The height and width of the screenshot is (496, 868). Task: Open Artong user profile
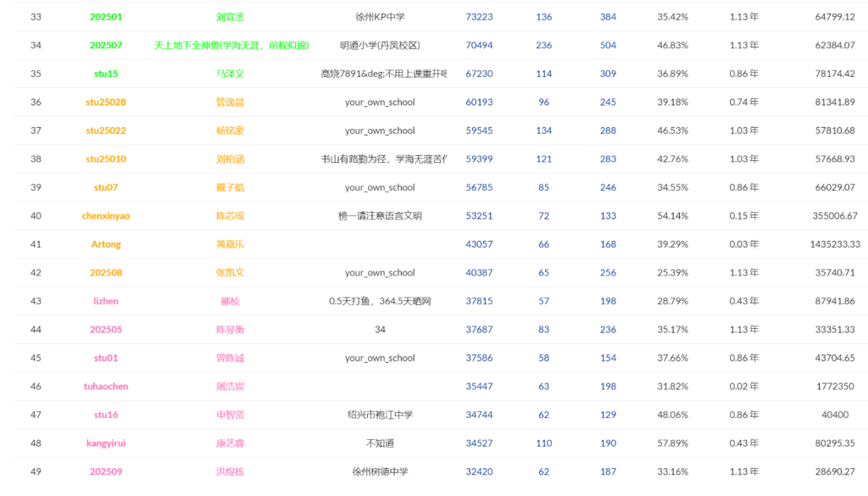coord(106,244)
